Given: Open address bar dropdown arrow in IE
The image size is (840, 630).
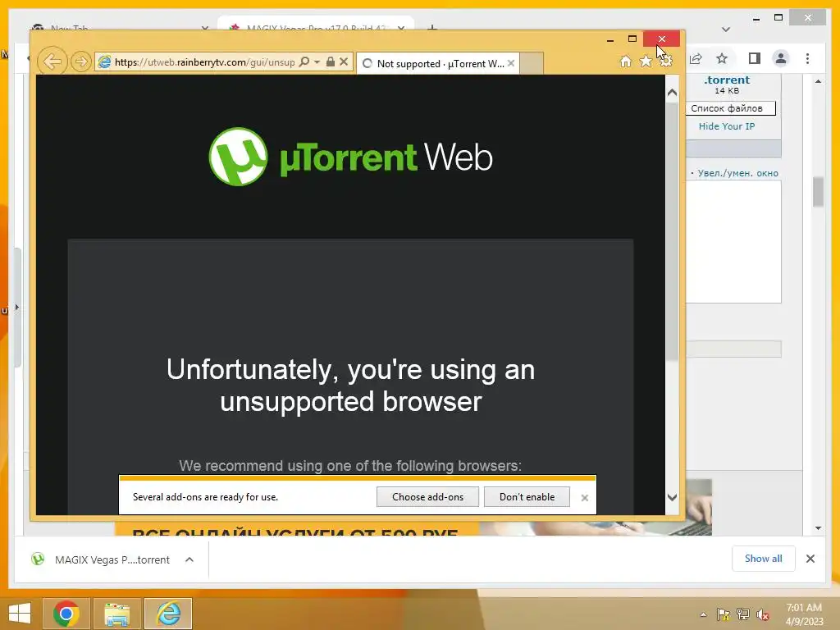Looking at the screenshot, I should [x=317, y=62].
